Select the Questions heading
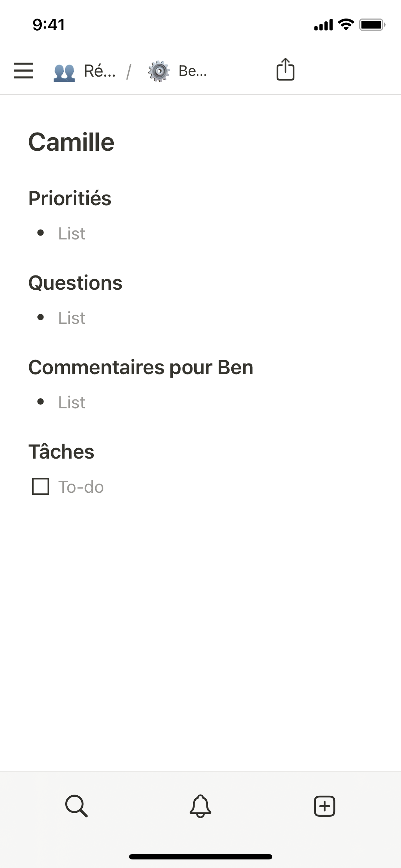 75,283
